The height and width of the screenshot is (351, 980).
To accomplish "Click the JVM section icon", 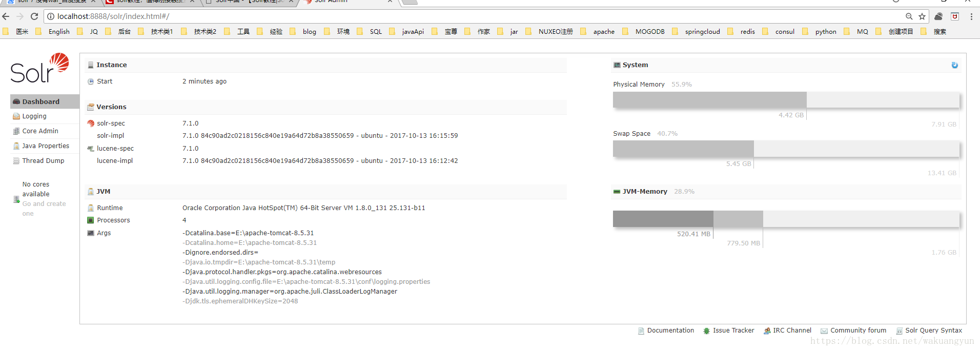I will pos(91,192).
